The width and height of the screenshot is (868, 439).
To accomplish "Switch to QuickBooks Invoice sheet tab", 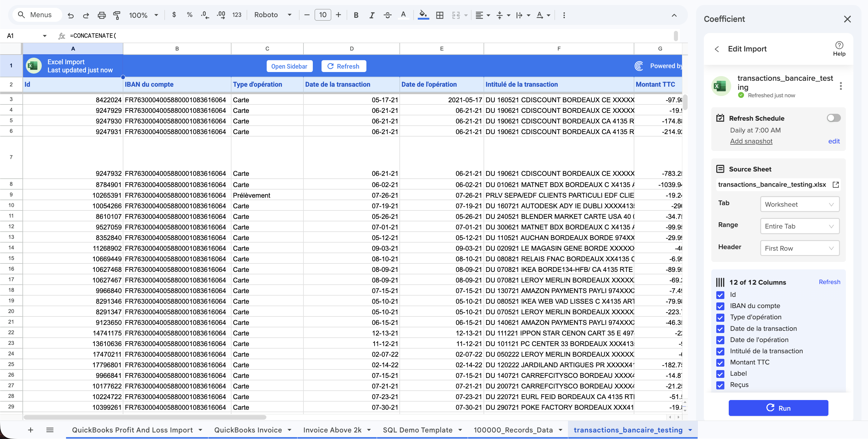I will coord(248,430).
